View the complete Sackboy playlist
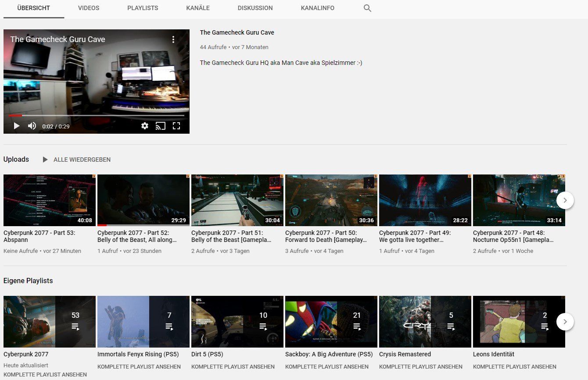The width and height of the screenshot is (588, 380). (327, 367)
